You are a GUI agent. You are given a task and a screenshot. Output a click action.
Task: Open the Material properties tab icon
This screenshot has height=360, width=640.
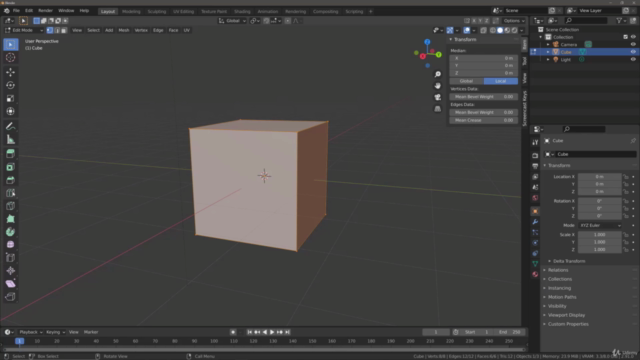coord(535,274)
